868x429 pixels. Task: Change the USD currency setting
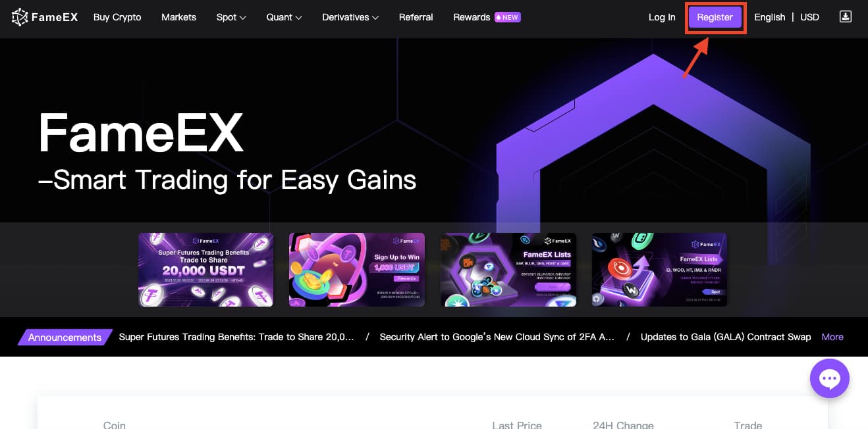pos(809,17)
